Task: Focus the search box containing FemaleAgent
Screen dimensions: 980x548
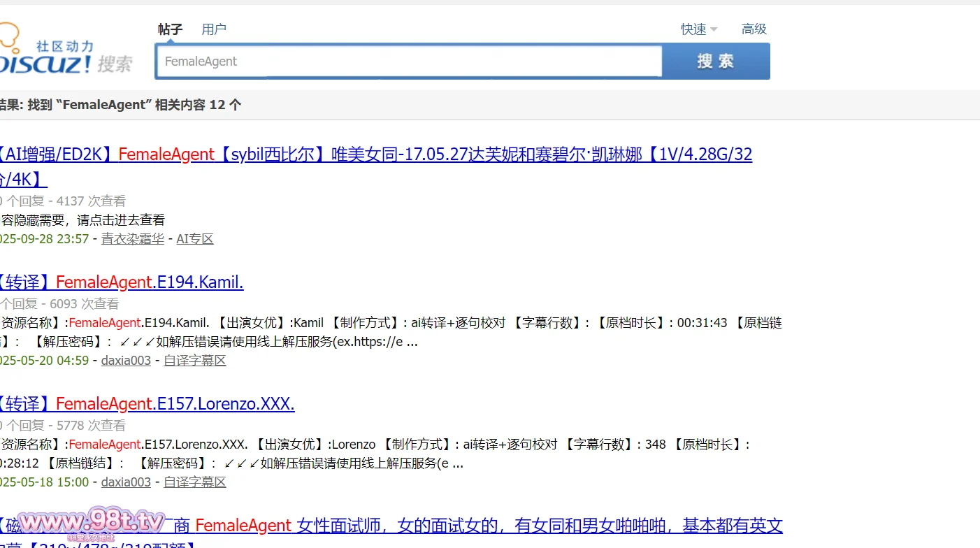Action: pos(408,62)
